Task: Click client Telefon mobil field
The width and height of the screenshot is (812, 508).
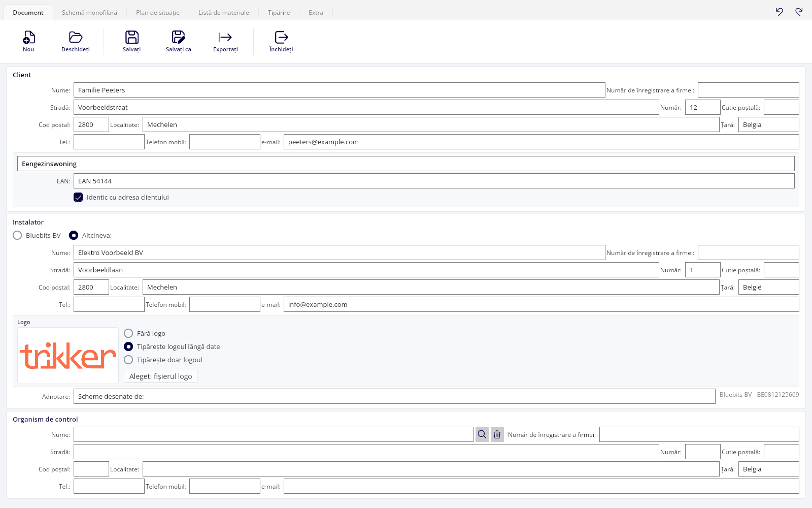Action: coord(225,142)
